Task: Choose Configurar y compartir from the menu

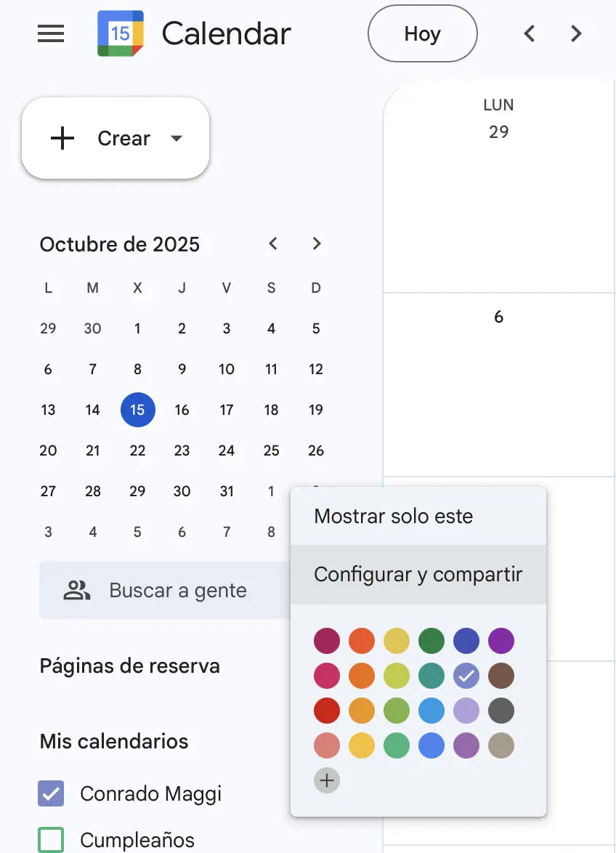Action: 418,574
